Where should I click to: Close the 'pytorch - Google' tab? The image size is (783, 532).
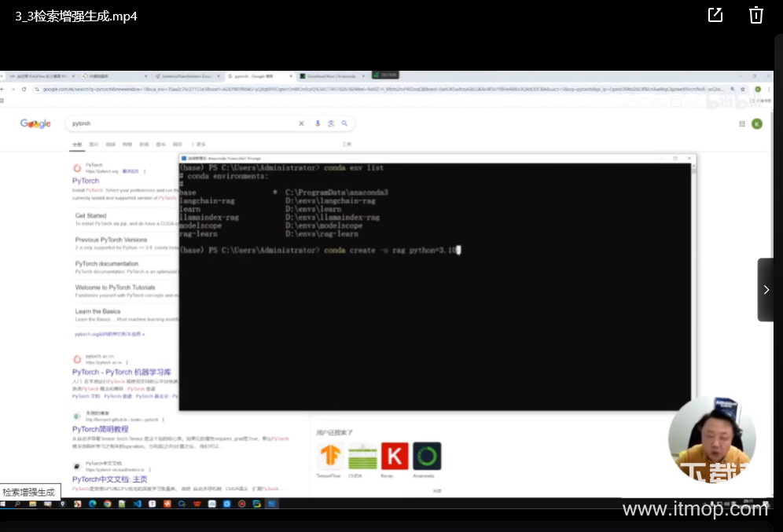click(291, 76)
